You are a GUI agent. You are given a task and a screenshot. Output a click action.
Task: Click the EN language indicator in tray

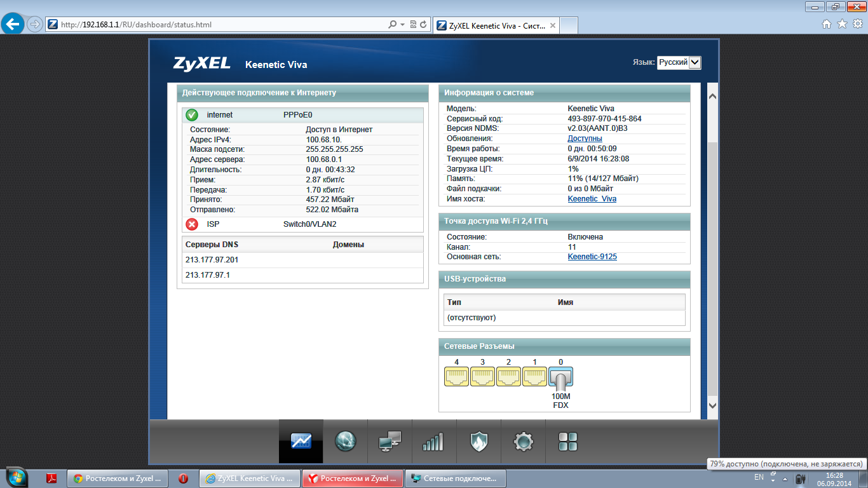[x=759, y=477]
